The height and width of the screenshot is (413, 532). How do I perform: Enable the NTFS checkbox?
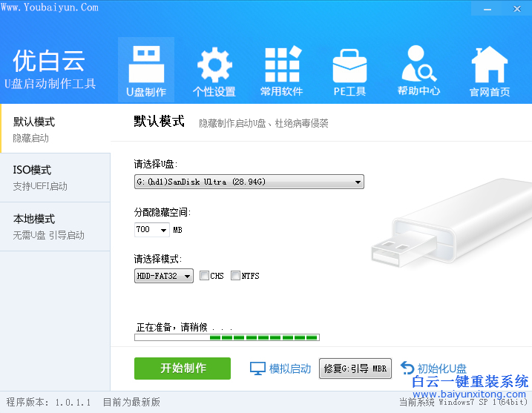pyautogui.click(x=235, y=276)
